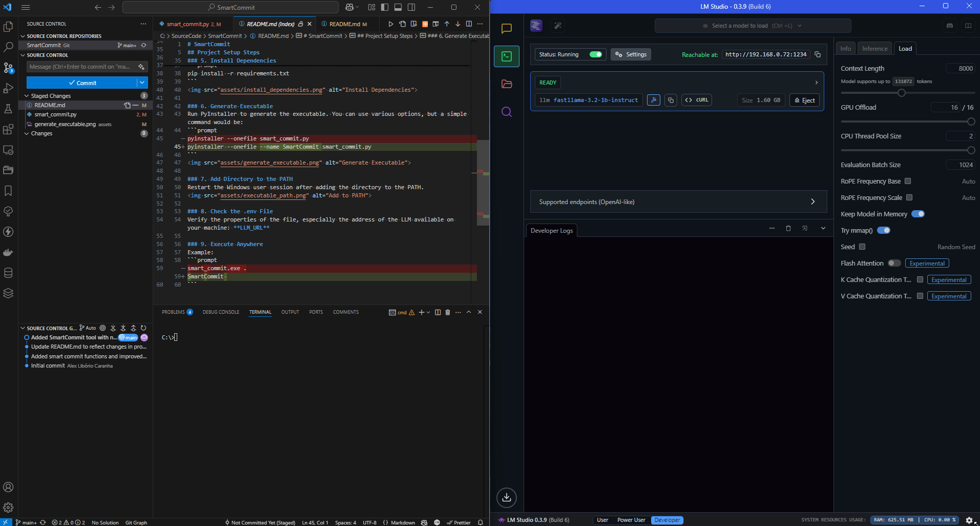Kill terminal with trash icon
This screenshot has width=980, height=526.
click(x=448, y=312)
